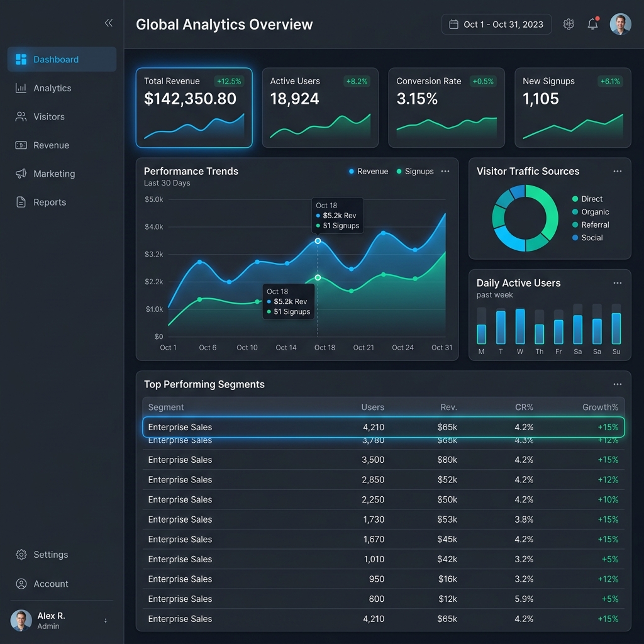The height and width of the screenshot is (644, 644).
Task: Click the header profile avatar
Action: pyautogui.click(x=620, y=25)
